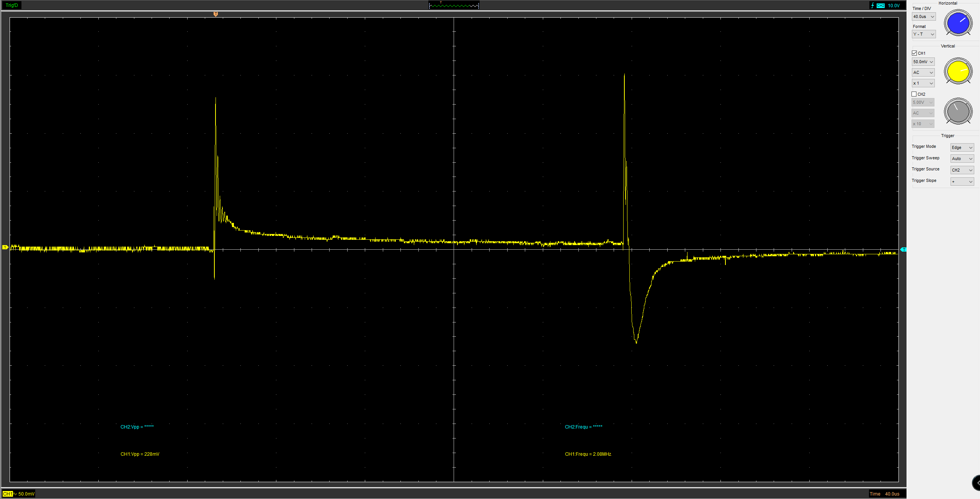Image resolution: width=980 pixels, height=499 pixels.
Task: Open the CH1 AC coupling dropdown
Action: point(923,73)
